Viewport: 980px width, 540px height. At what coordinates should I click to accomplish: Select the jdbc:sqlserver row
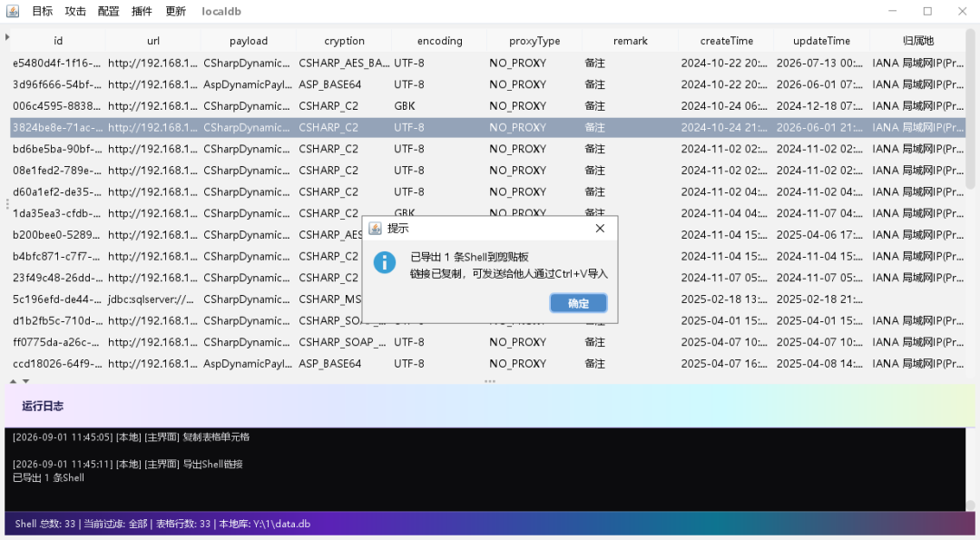[x=487, y=299]
